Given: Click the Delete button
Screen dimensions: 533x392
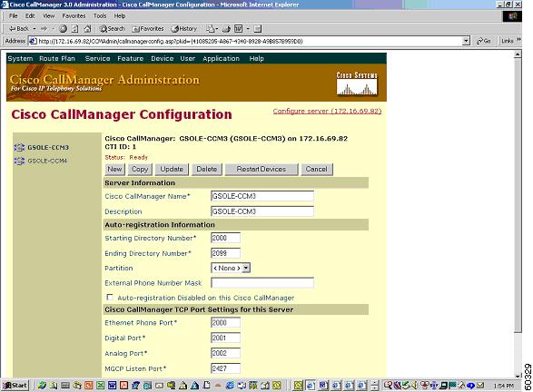Looking at the screenshot, I should [207, 169].
